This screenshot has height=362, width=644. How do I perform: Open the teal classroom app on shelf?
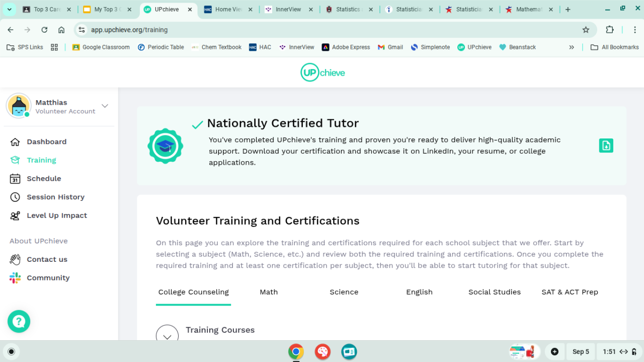[349, 351]
